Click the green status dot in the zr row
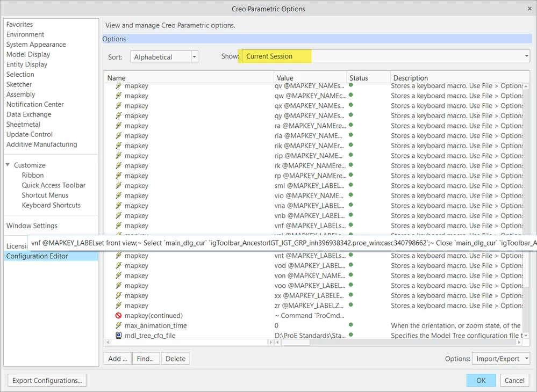537x392 pixels. 350,304
